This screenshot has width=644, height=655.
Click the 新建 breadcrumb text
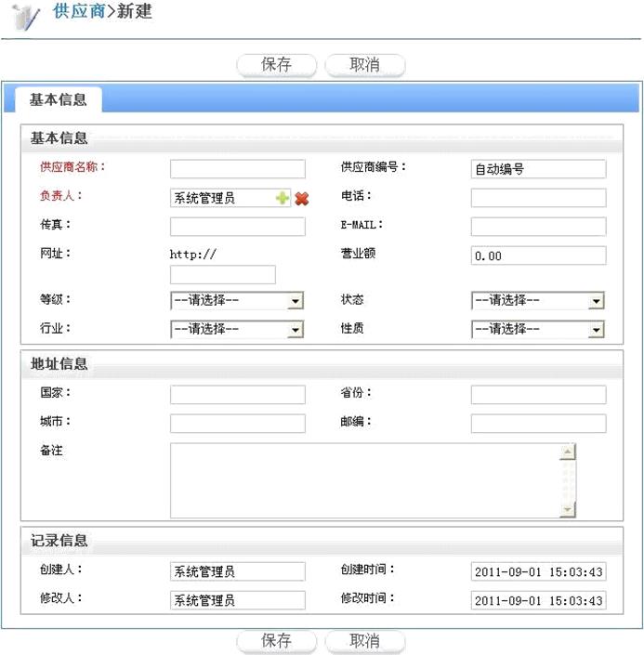(x=134, y=11)
